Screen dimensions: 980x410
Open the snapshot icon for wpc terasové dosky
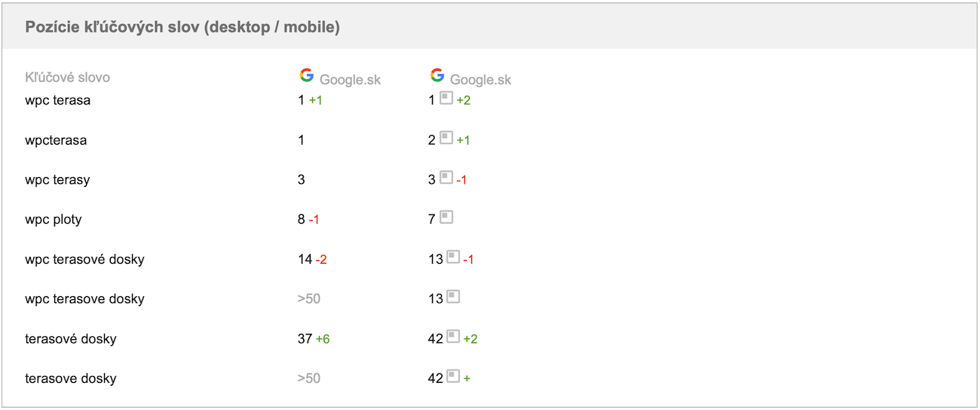pyautogui.click(x=453, y=257)
